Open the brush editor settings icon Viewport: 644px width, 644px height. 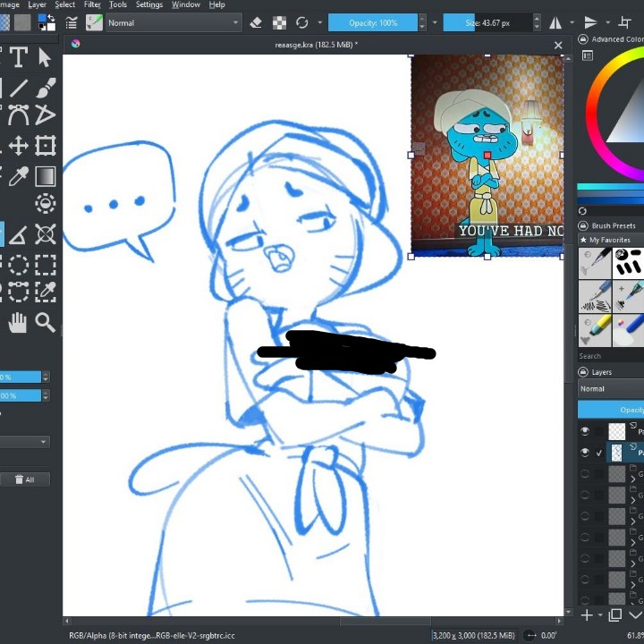point(72,22)
